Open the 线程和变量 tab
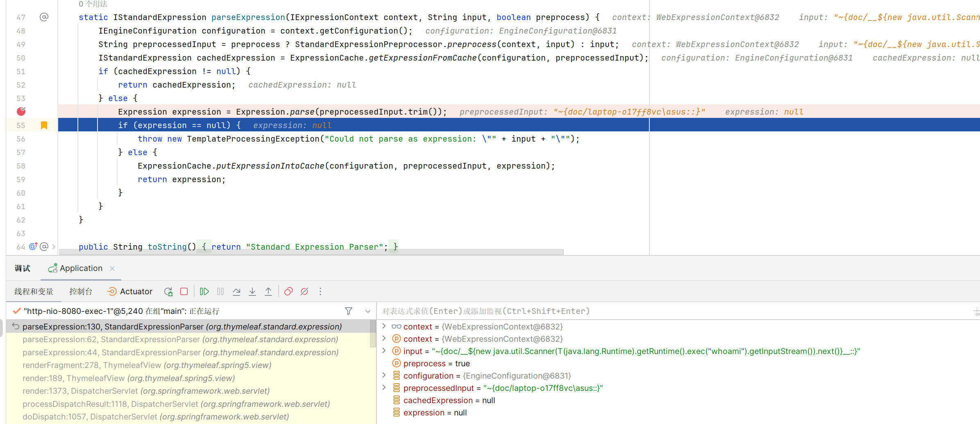This screenshot has width=980, height=424. 34,291
